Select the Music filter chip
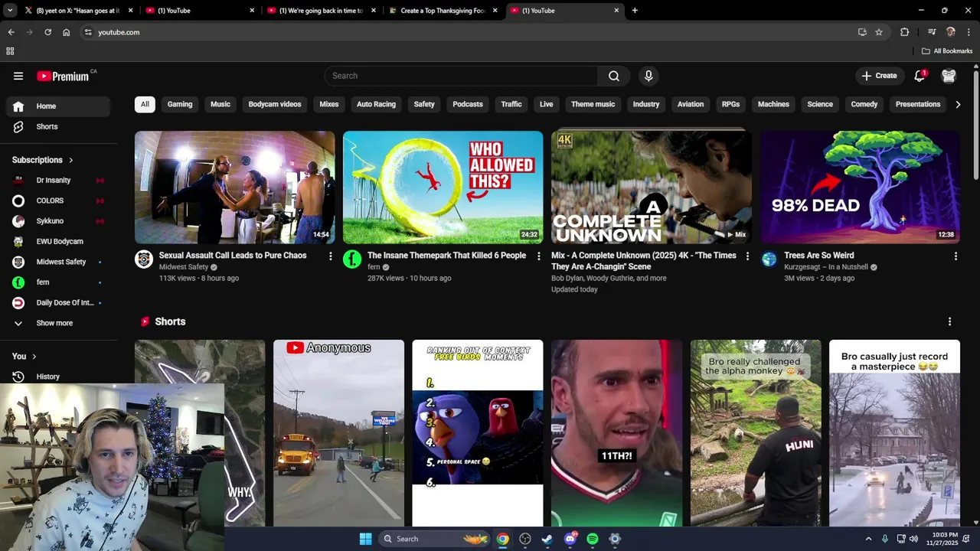The width and height of the screenshot is (980, 551). (220, 104)
